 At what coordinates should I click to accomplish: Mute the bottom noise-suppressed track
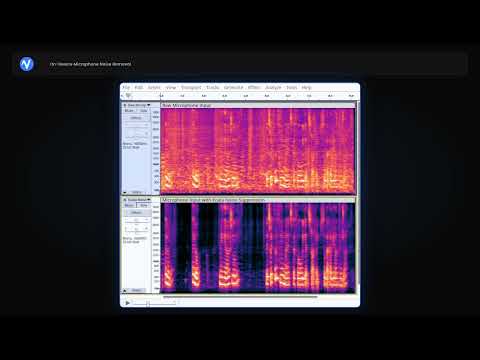pos(129,205)
